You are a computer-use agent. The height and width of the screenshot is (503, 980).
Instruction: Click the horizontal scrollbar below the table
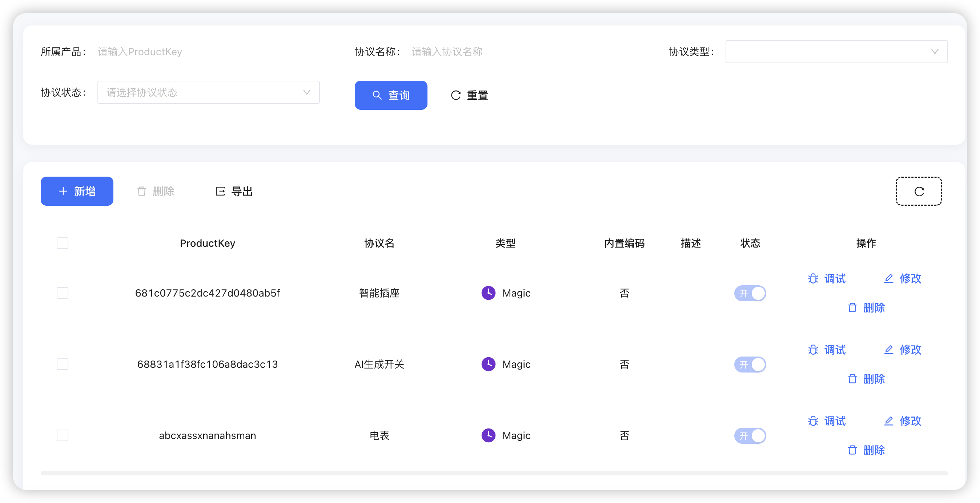(x=495, y=473)
